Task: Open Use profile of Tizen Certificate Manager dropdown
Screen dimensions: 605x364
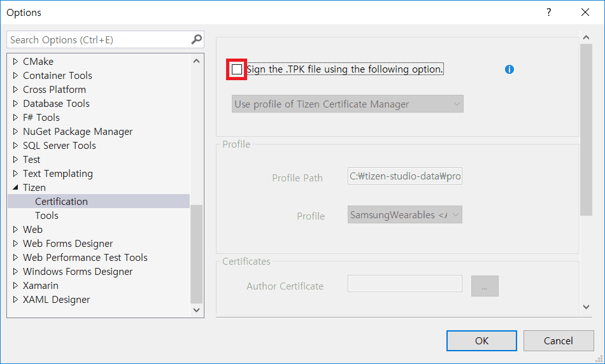Action: pos(347,104)
